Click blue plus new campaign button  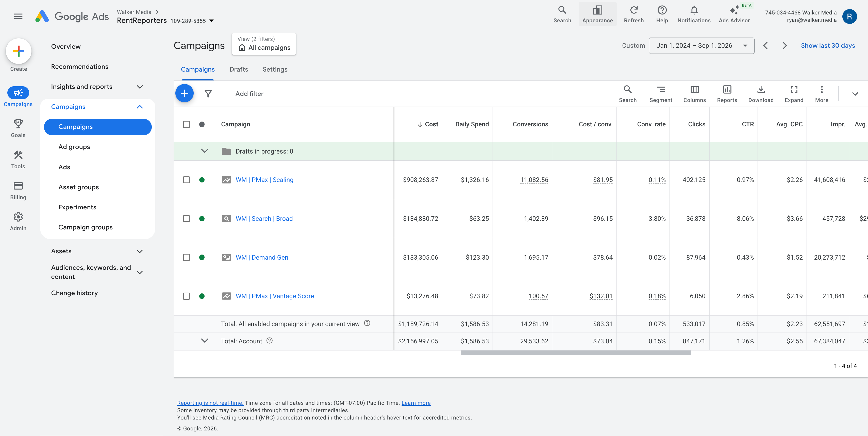click(x=184, y=93)
